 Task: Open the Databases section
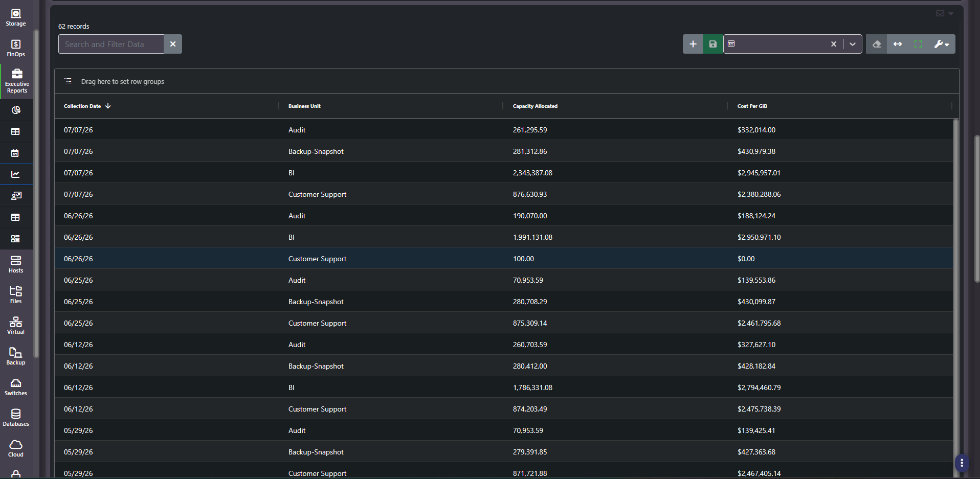(16, 418)
